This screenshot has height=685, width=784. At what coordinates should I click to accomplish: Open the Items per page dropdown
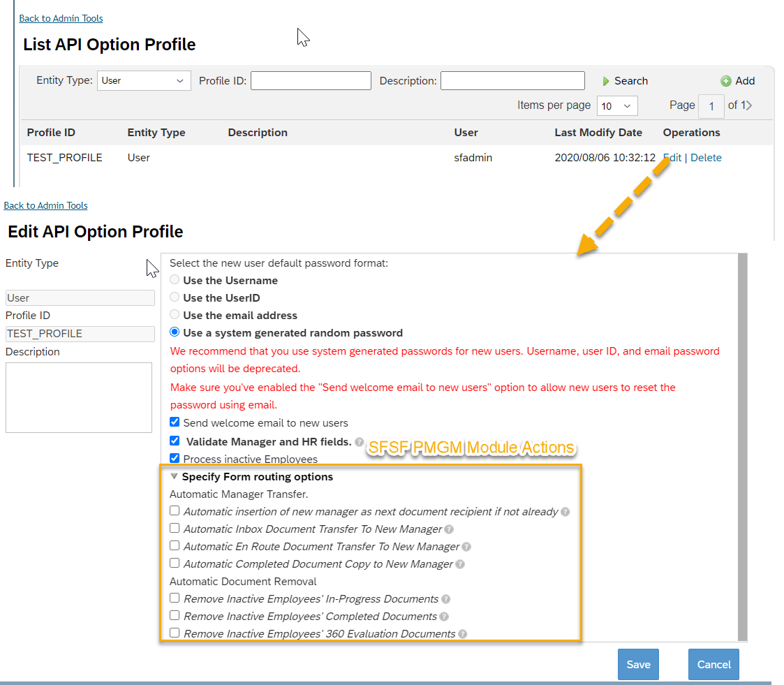coord(617,106)
